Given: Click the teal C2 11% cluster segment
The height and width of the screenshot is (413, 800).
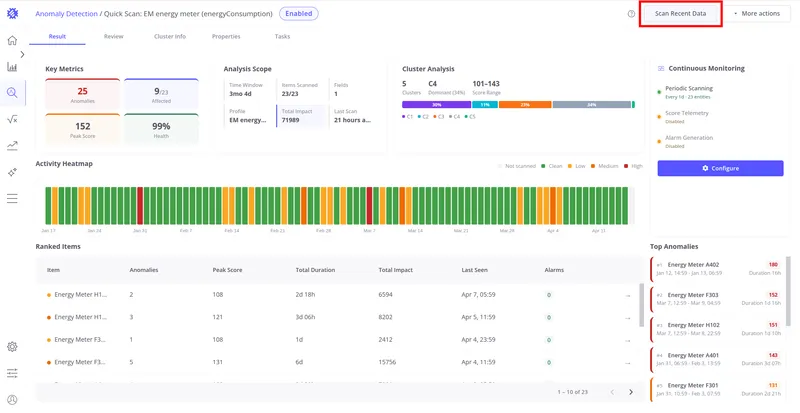Looking at the screenshot, I should click(485, 105).
